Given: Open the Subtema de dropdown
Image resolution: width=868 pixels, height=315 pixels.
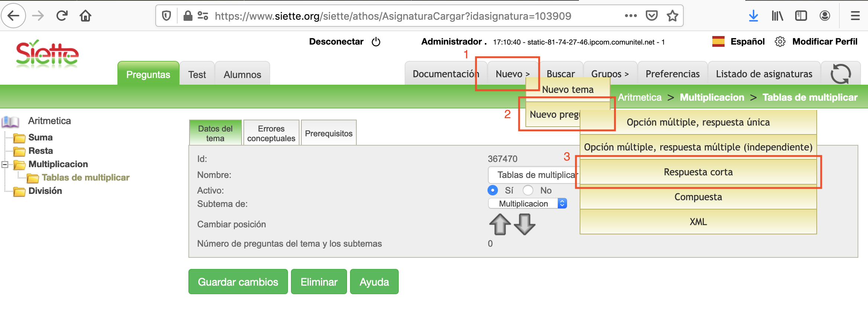Looking at the screenshot, I should tap(527, 204).
